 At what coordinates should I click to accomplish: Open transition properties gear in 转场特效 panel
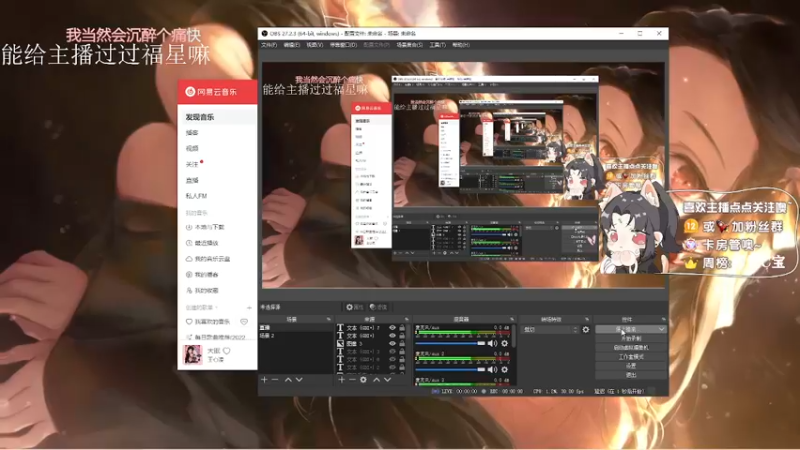[586, 330]
